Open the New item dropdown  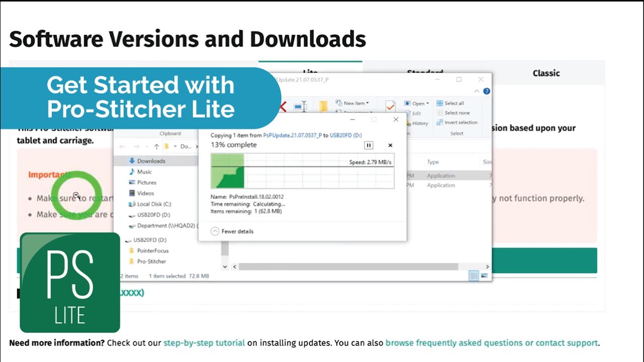click(x=352, y=103)
